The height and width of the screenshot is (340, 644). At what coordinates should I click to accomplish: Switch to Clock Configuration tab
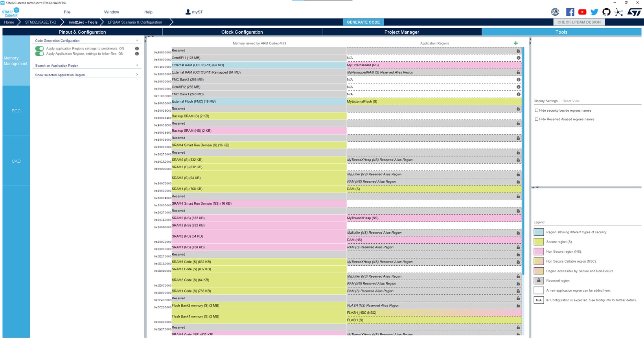pyautogui.click(x=242, y=32)
